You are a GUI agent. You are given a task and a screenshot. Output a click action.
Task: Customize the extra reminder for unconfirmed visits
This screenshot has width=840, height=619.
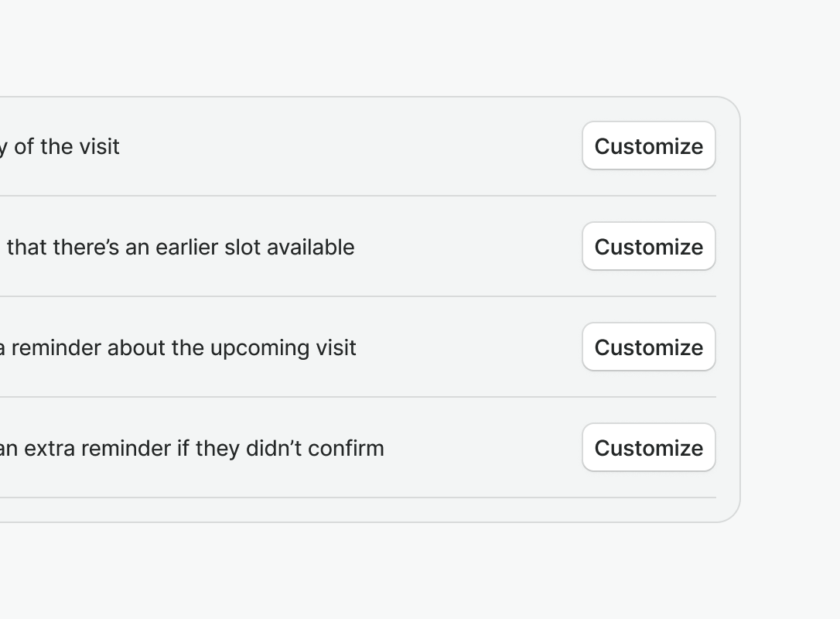point(648,448)
